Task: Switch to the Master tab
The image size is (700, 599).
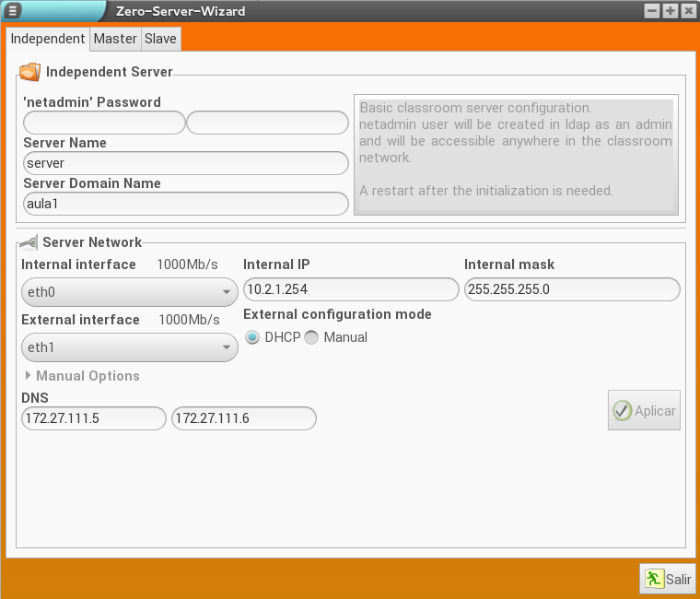Action: tap(115, 39)
